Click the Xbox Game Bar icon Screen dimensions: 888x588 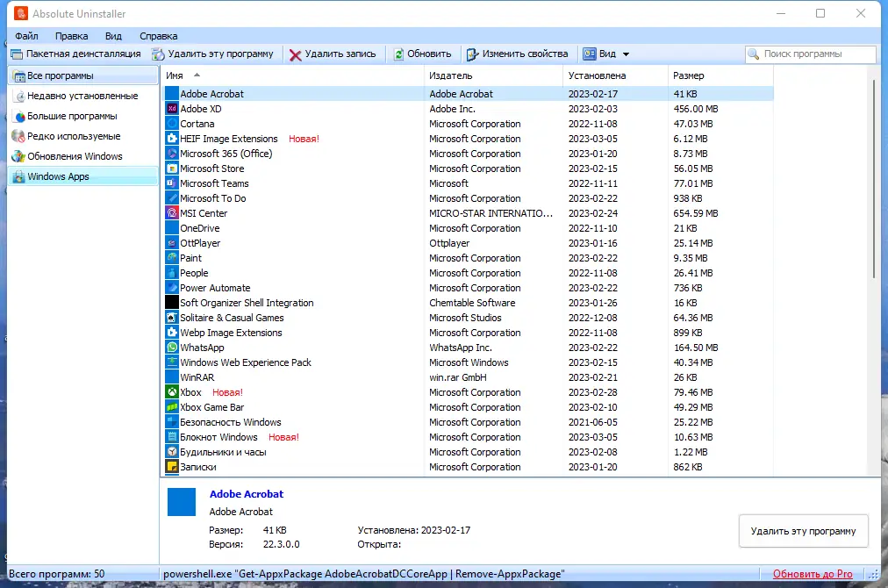[x=172, y=407]
